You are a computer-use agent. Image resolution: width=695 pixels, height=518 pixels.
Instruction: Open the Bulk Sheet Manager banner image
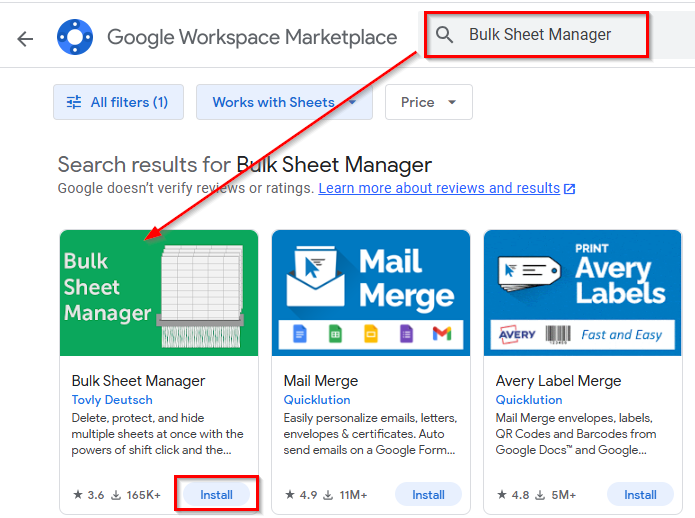(x=159, y=293)
